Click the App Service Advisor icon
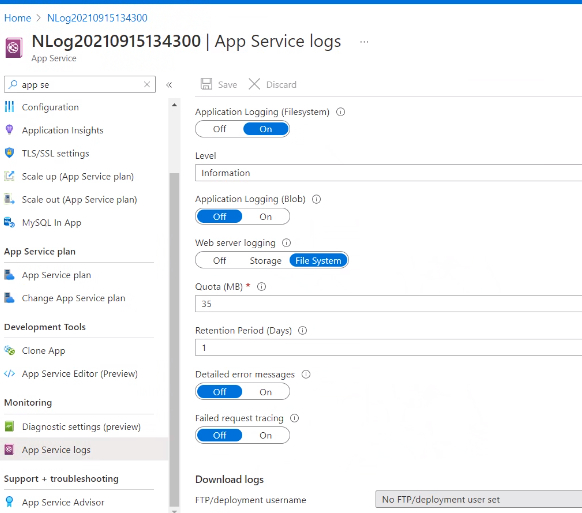Viewport: 582px width, 513px height. 9,502
